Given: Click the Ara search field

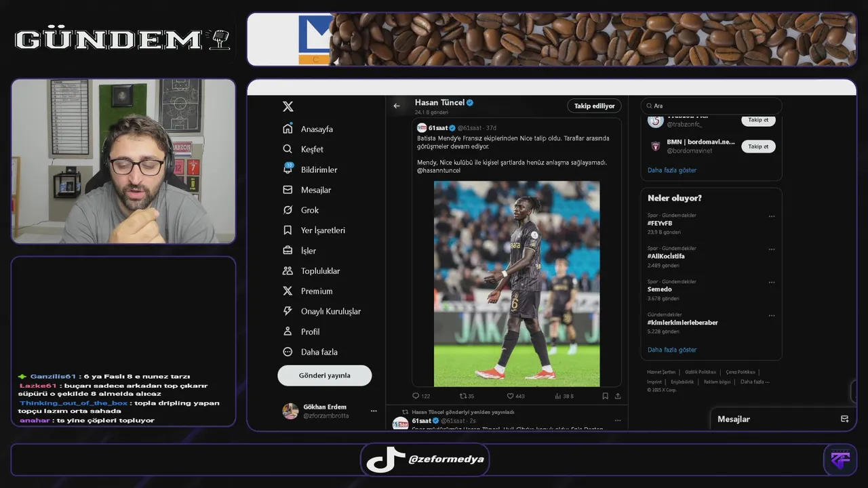Looking at the screenshot, I should pos(711,106).
